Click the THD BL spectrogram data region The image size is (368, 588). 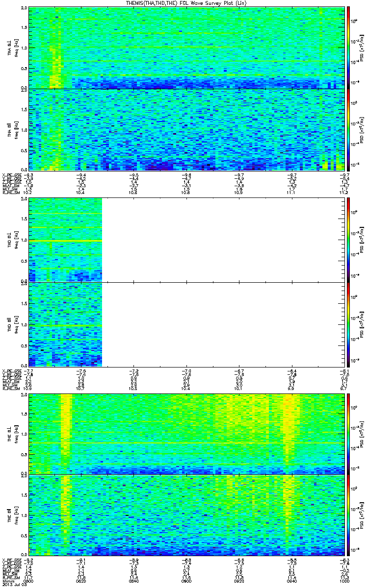pyautogui.click(x=65, y=240)
